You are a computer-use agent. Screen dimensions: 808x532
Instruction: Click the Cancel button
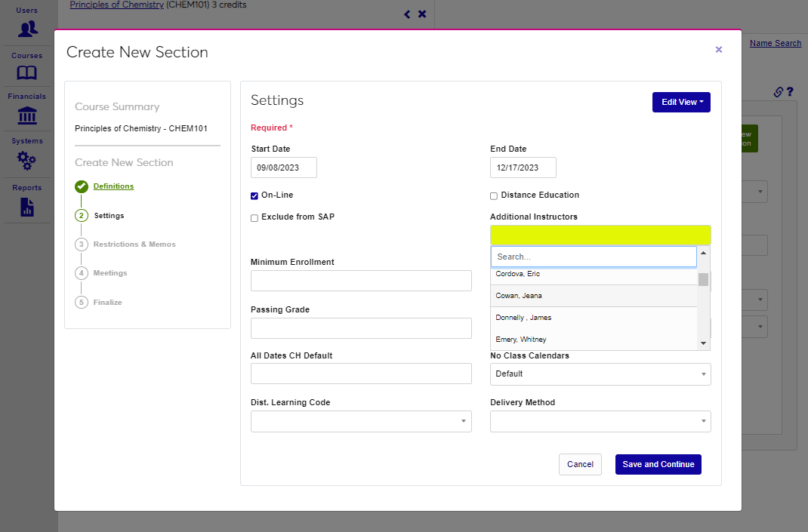tap(580, 465)
